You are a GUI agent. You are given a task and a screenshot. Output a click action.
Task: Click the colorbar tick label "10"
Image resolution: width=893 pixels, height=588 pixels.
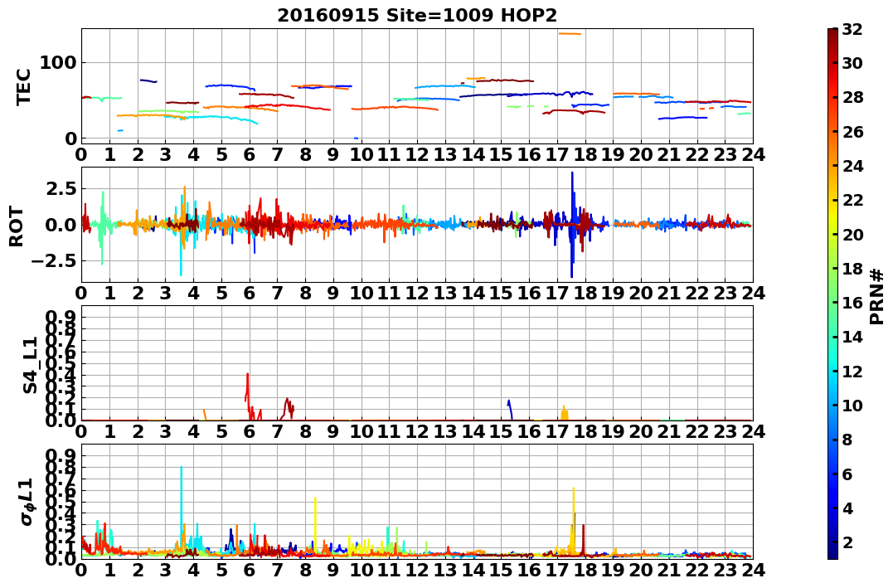tap(852, 405)
